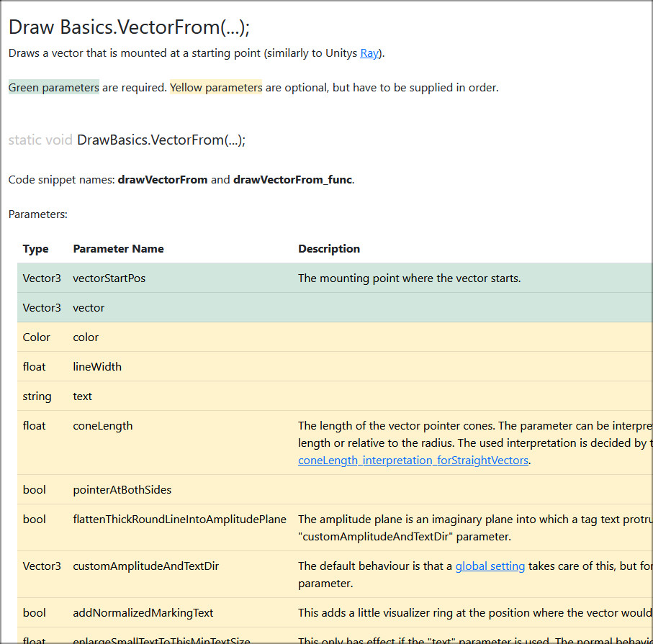Viewport: 653px width, 644px height.
Task: Select the flattenThickRoundLineIntoAmplitudePlane parameter name
Action: tap(179, 520)
